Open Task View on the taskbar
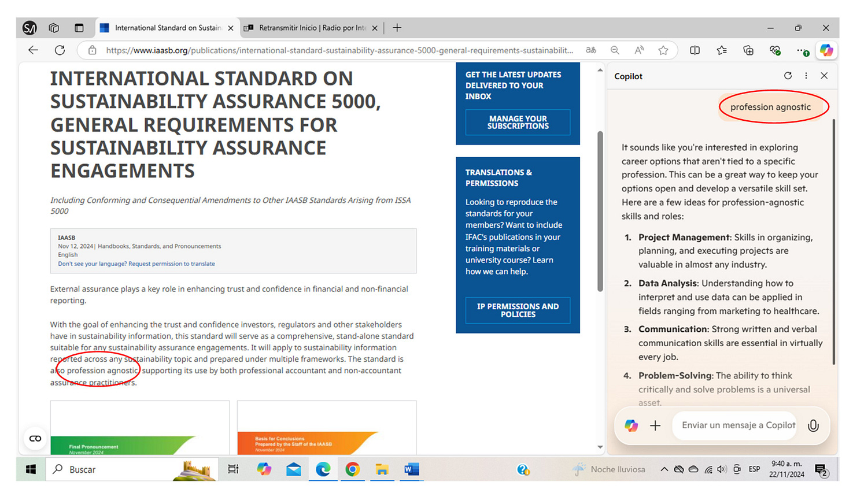 coord(233,469)
